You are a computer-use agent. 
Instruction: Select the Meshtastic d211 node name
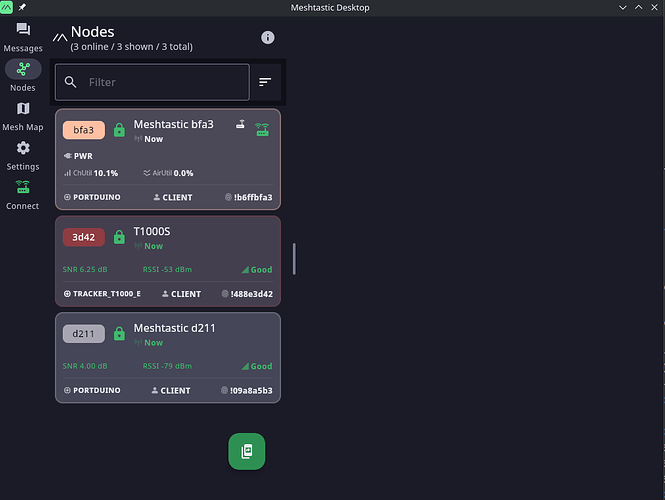[174, 328]
